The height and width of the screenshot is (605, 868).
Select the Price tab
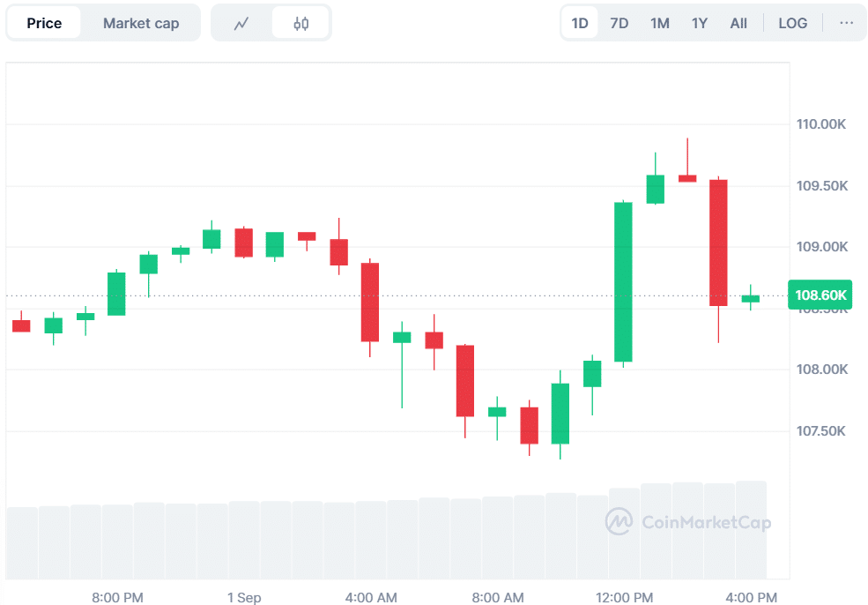[x=44, y=23]
